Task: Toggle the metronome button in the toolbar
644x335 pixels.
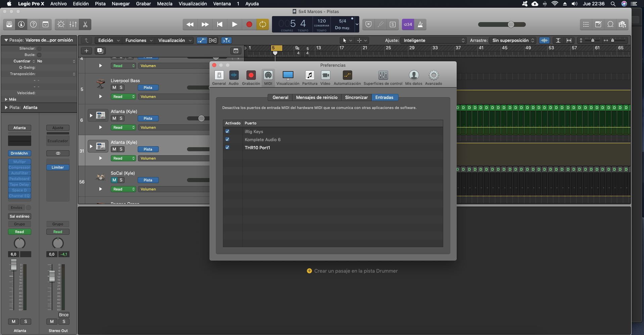Action: click(x=420, y=24)
